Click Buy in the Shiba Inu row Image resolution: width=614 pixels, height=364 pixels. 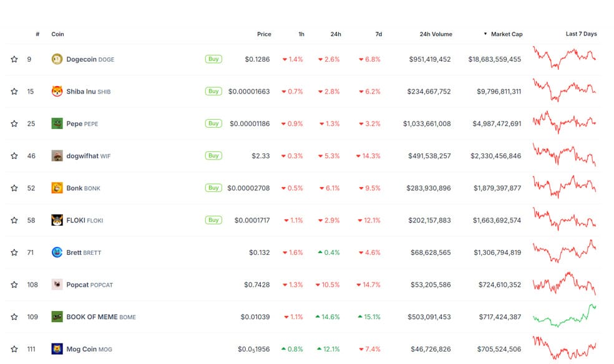pos(213,91)
